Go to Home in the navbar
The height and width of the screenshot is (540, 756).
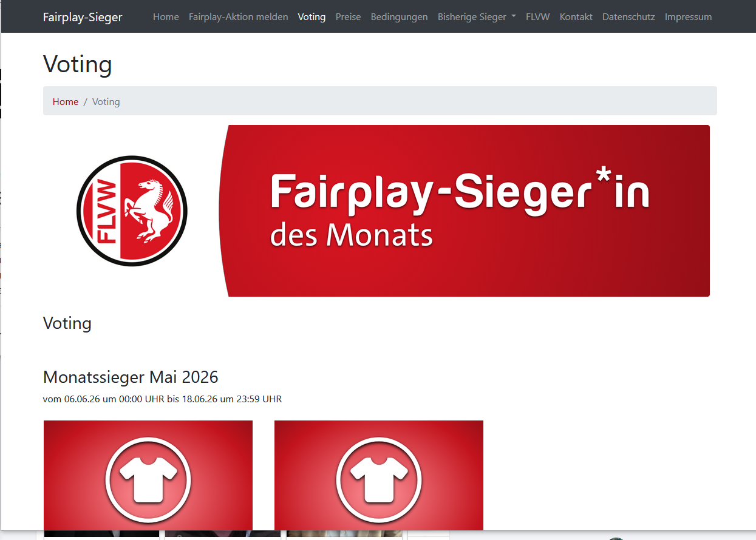click(166, 17)
